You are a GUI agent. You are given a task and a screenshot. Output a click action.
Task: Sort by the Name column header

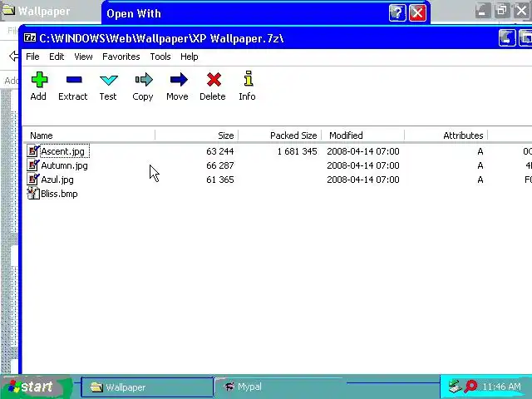89,135
